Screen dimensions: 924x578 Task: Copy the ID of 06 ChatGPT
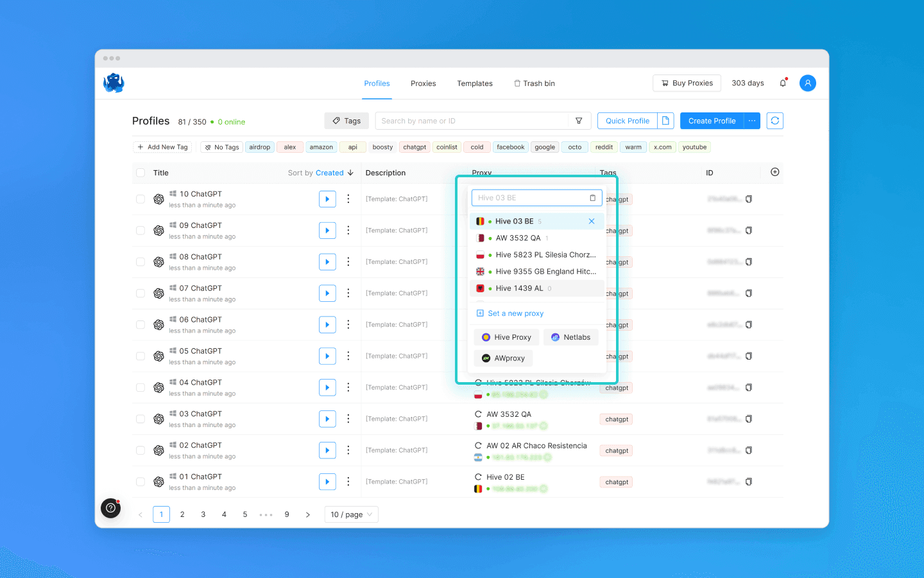[749, 325]
